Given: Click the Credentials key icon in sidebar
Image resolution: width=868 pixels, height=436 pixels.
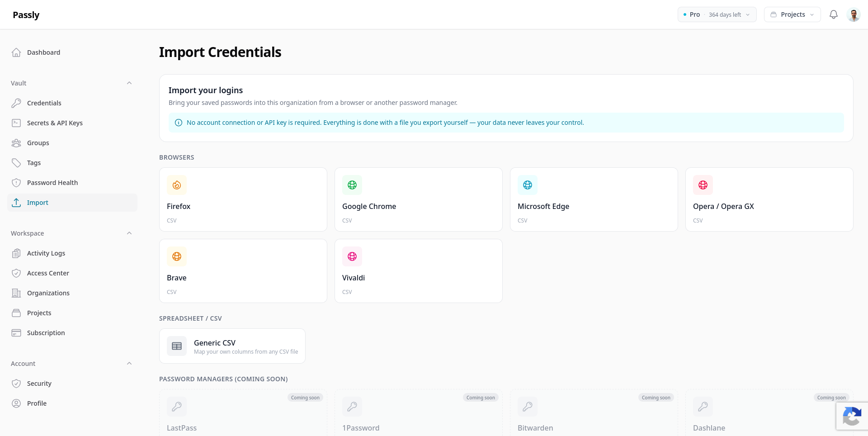Looking at the screenshot, I should (16, 103).
